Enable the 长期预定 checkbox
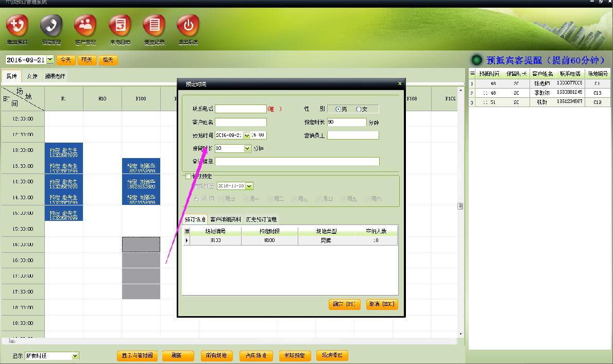Image resolution: width=613 pixels, height=364 pixels. click(188, 176)
